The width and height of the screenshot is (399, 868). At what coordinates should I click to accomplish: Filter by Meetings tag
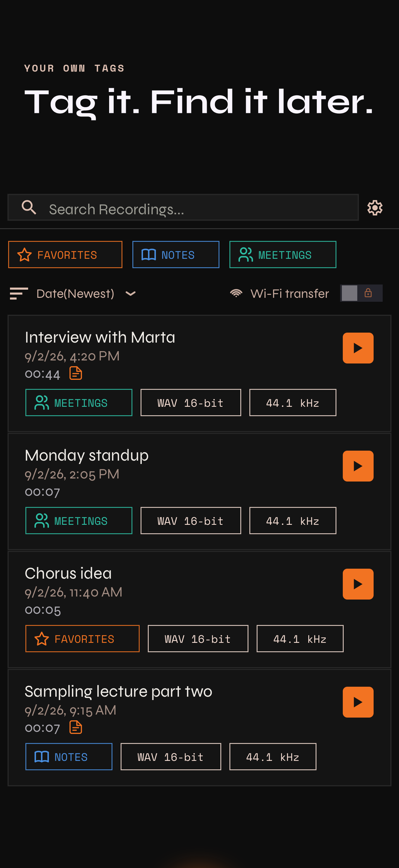tap(283, 255)
